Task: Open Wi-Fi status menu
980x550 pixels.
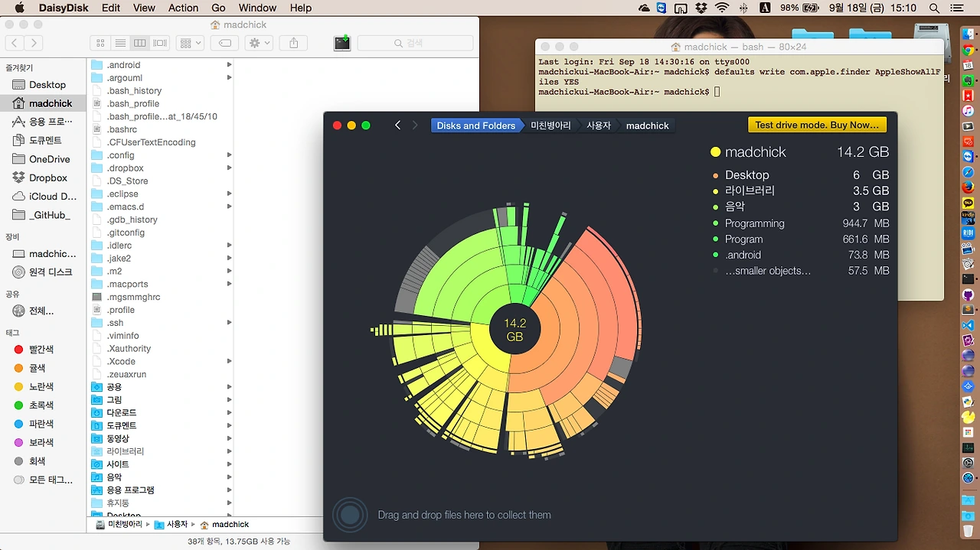Action: coord(722,8)
